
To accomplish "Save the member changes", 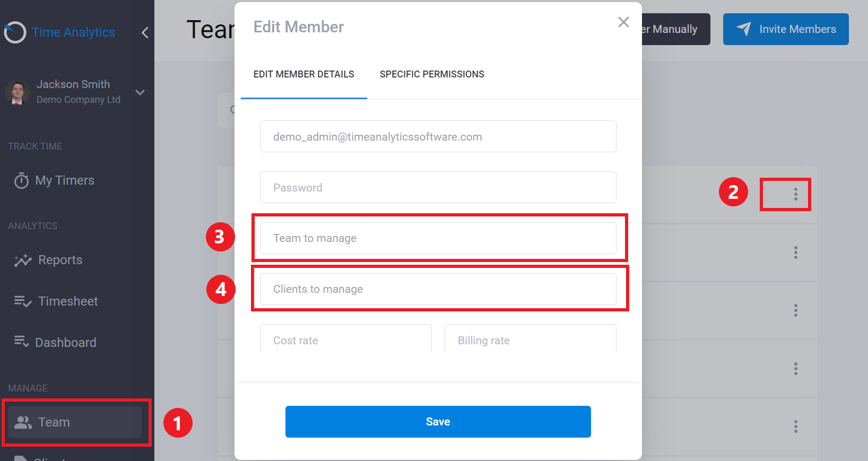I will [438, 422].
